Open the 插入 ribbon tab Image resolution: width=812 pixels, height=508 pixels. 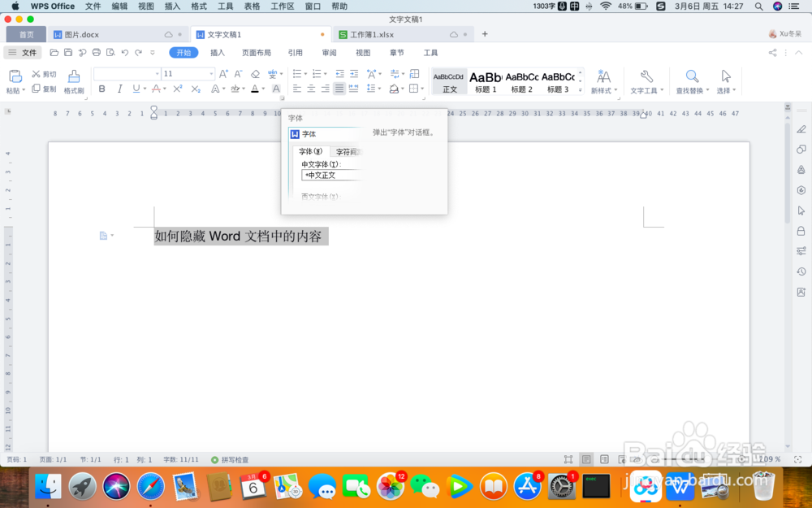point(218,52)
